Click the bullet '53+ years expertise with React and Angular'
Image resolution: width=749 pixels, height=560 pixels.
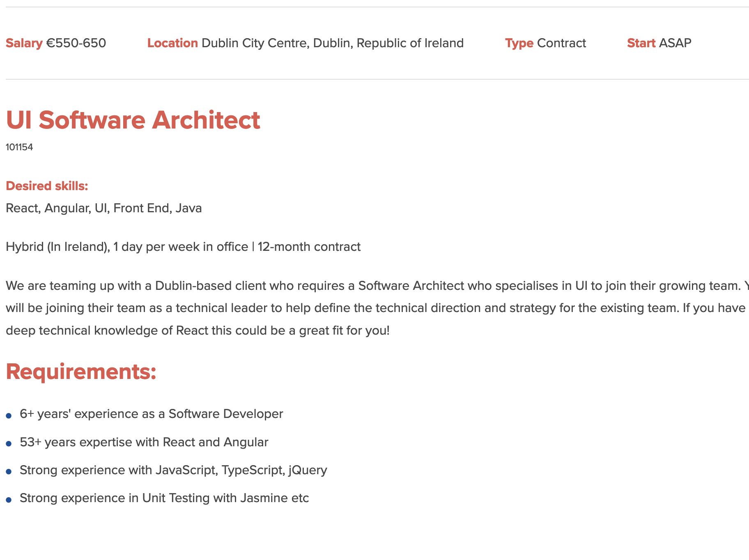pyautogui.click(x=144, y=442)
